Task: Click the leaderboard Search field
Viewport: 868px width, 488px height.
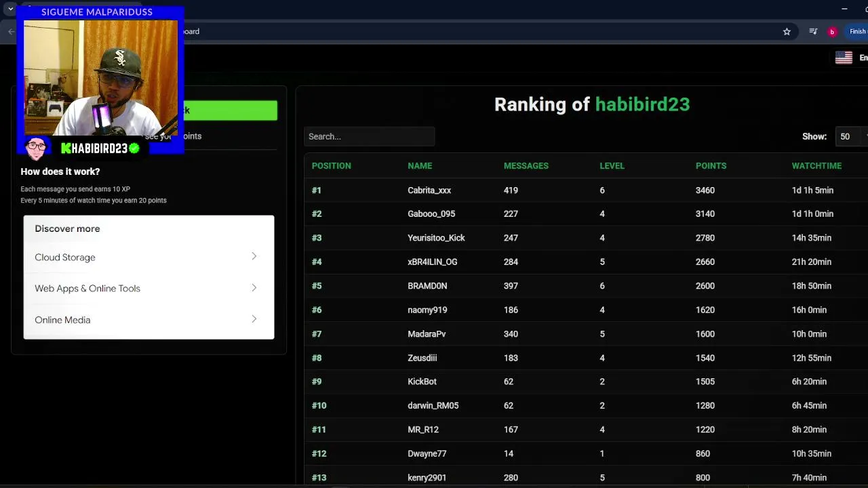Action: coord(369,136)
